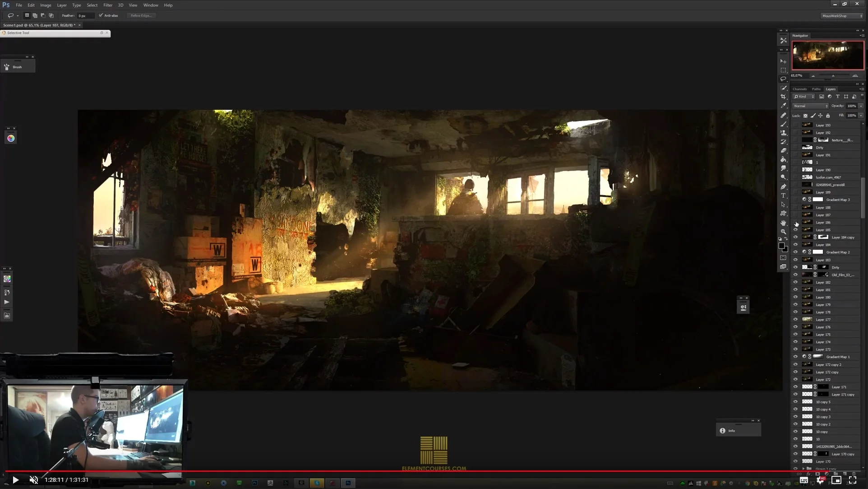Select the Custom Shape tool
868x489 pixels.
pyautogui.click(x=783, y=214)
